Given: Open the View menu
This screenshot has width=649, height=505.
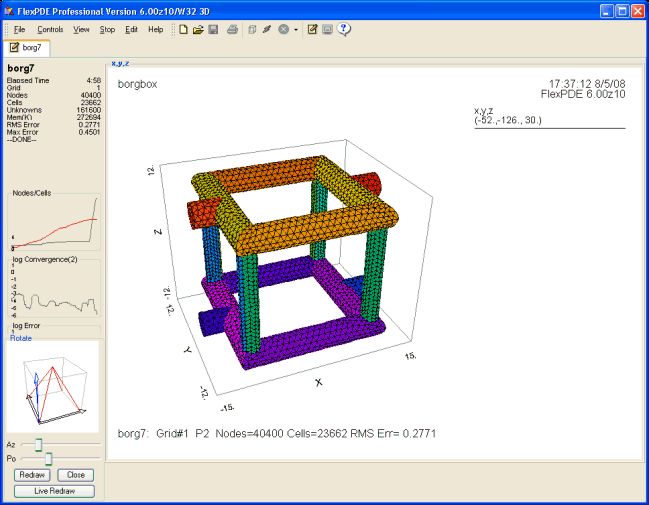Looking at the screenshot, I should (x=81, y=30).
